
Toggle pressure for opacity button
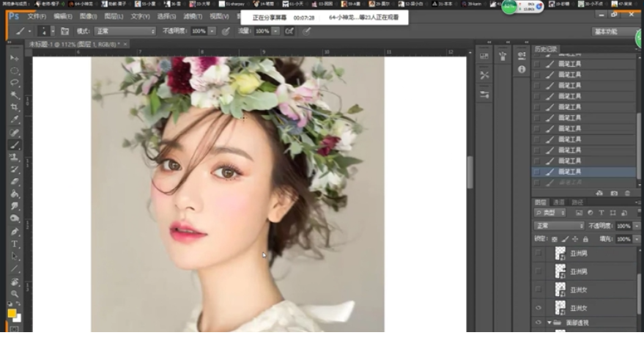pos(226,32)
